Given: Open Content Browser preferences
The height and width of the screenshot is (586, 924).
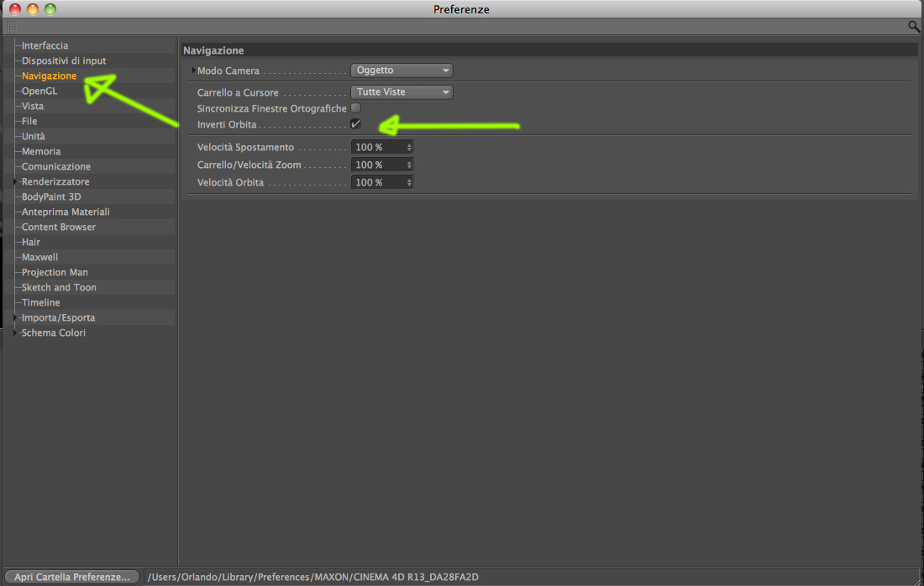Looking at the screenshot, I should [x=58, y=227].
